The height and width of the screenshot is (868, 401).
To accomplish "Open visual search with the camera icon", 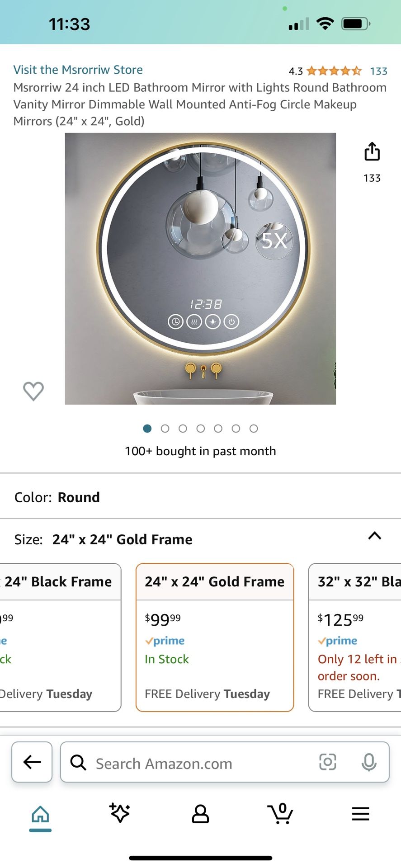I will pos(328,762).
